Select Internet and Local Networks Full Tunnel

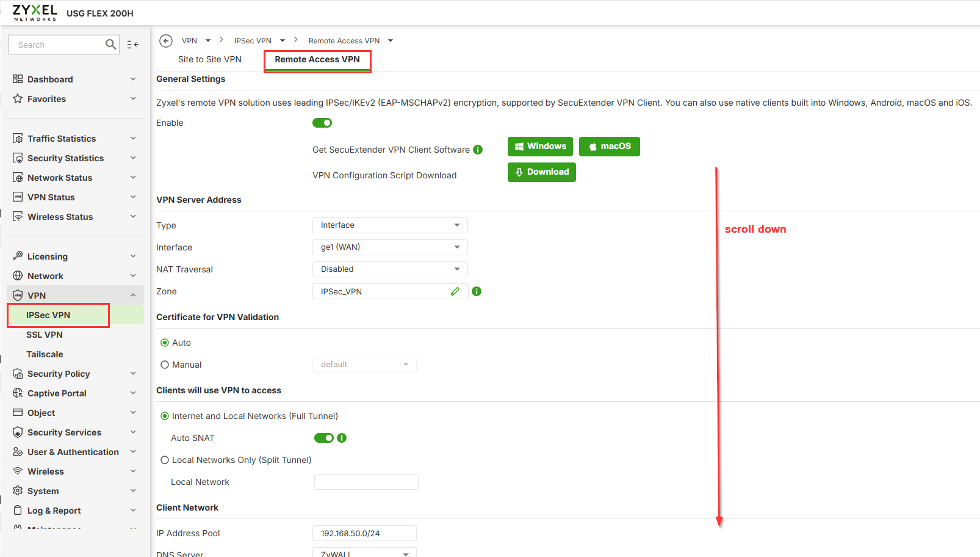tap(165, 416)
